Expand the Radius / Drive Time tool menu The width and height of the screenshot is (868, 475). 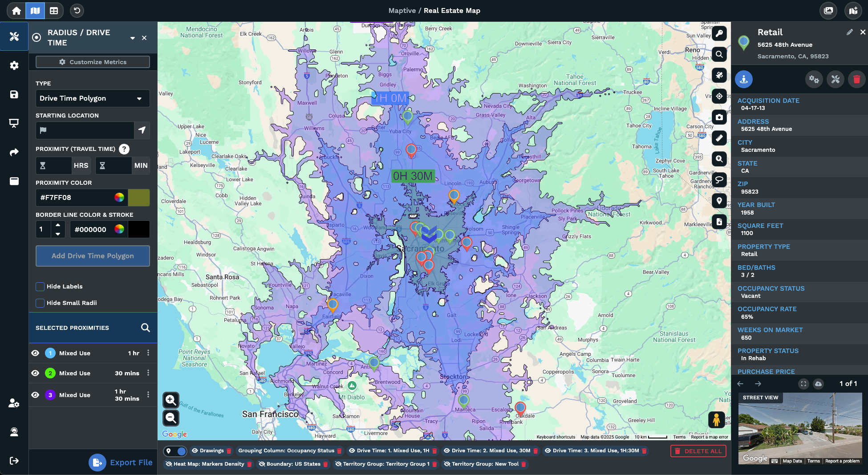[132, 38]
